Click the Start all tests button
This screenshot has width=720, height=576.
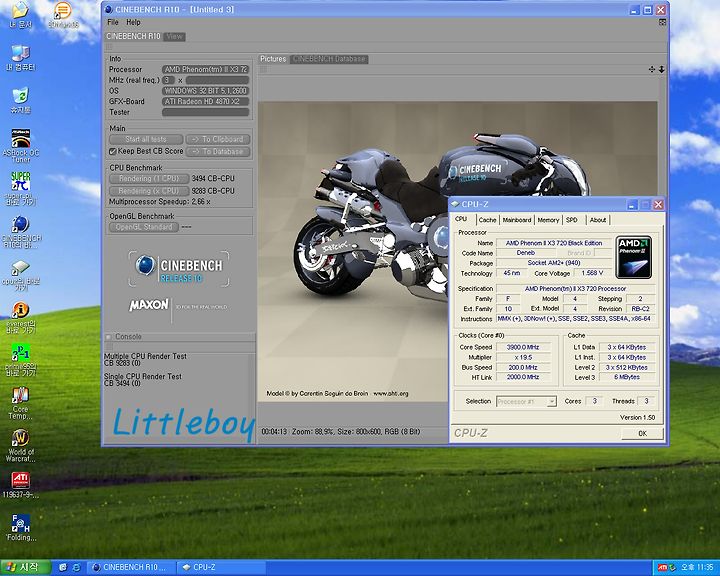click(146, 139)
